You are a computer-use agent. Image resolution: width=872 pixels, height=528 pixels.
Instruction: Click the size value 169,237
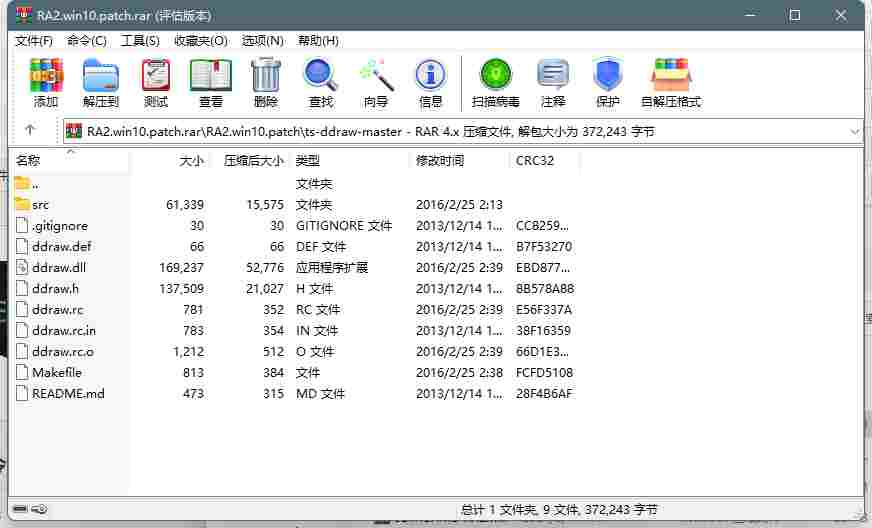(181, 268)
